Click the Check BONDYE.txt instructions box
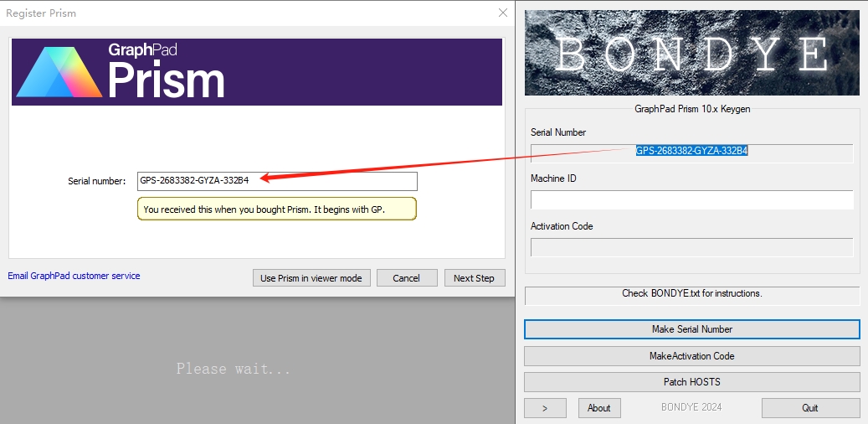This screenshot has height=424, width=868. click(x=691, y=295)
